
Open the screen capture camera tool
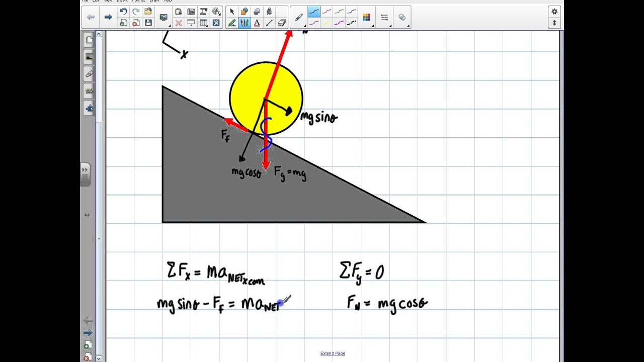pos(191,12)
